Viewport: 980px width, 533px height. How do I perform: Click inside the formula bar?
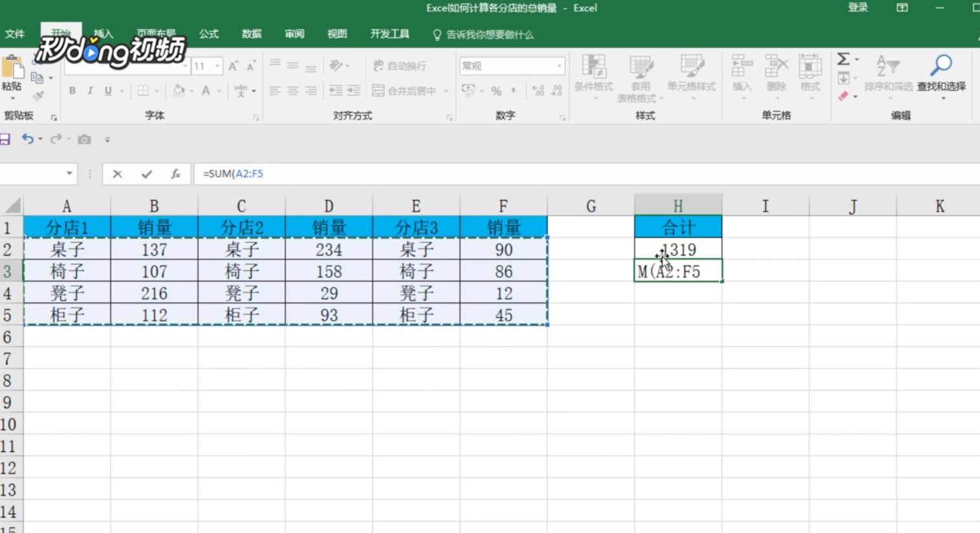pos(585,174)
